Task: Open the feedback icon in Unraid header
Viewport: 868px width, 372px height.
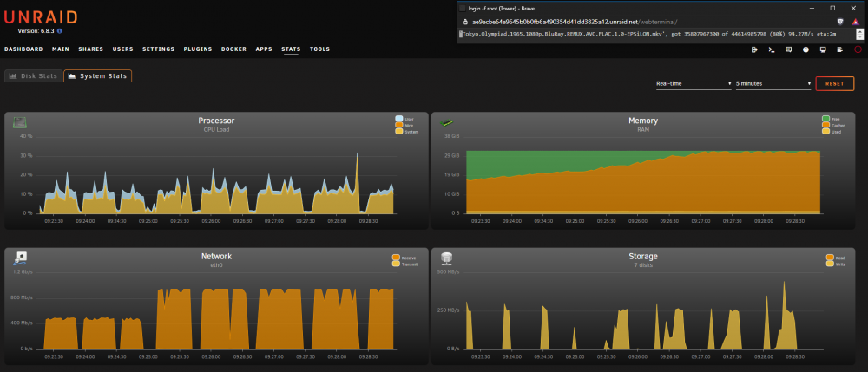Action: [x=788, y=49]
